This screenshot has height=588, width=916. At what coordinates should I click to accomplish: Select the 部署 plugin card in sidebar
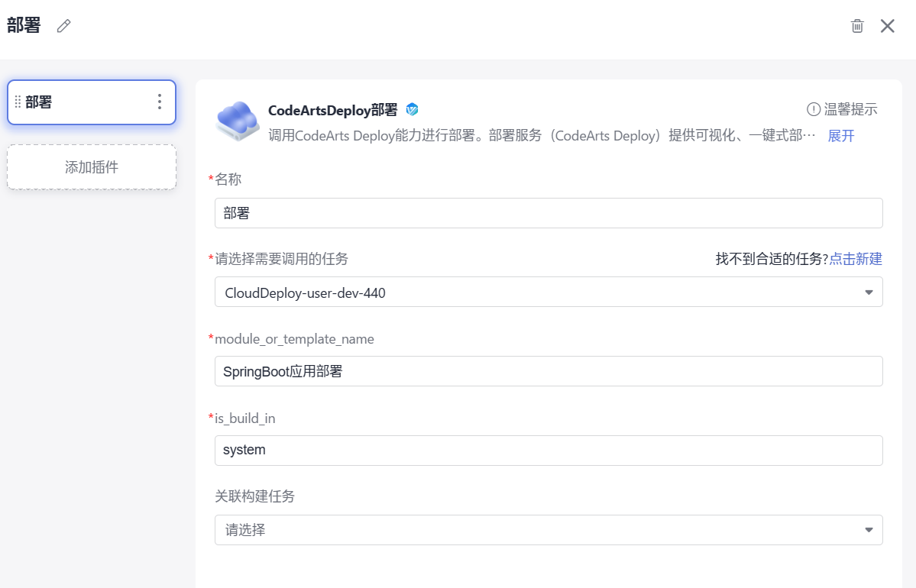[x=92, y=102]
